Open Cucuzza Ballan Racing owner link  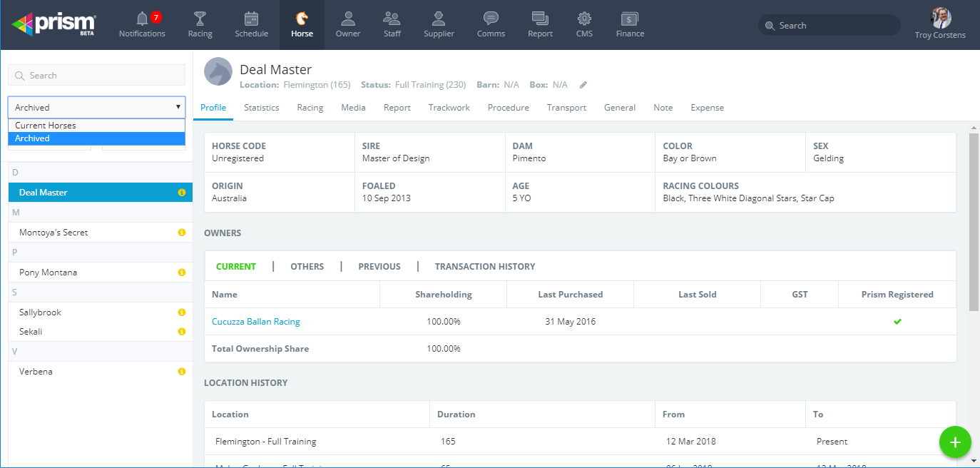tap(256, 322)
